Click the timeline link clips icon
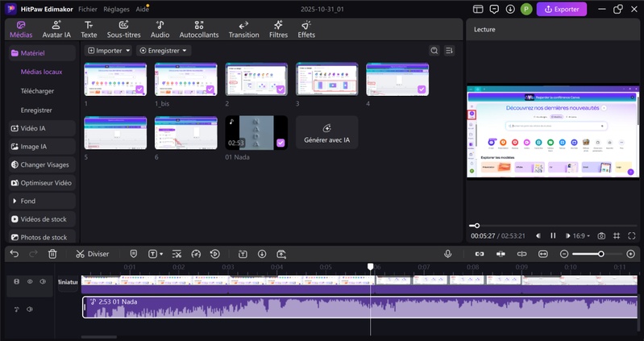The image size is (644, 341). pos(480,254)
